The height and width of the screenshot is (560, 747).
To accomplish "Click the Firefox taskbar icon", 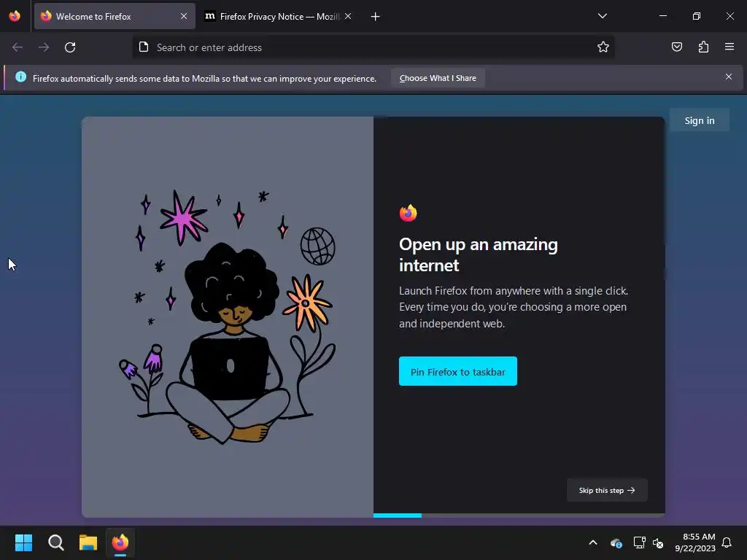I will [x=120, y=542].
